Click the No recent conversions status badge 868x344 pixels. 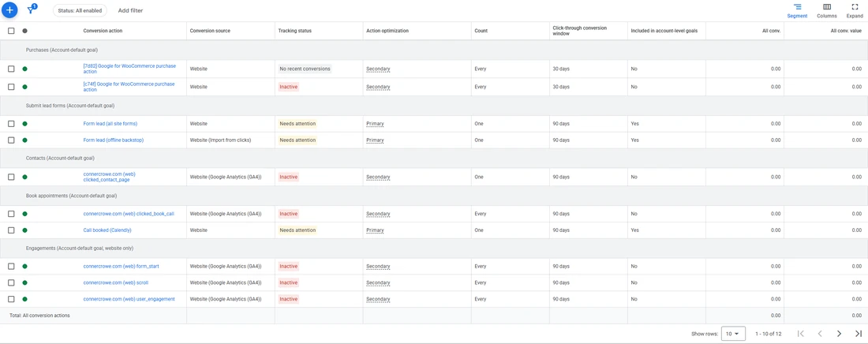tap(305, 69)
